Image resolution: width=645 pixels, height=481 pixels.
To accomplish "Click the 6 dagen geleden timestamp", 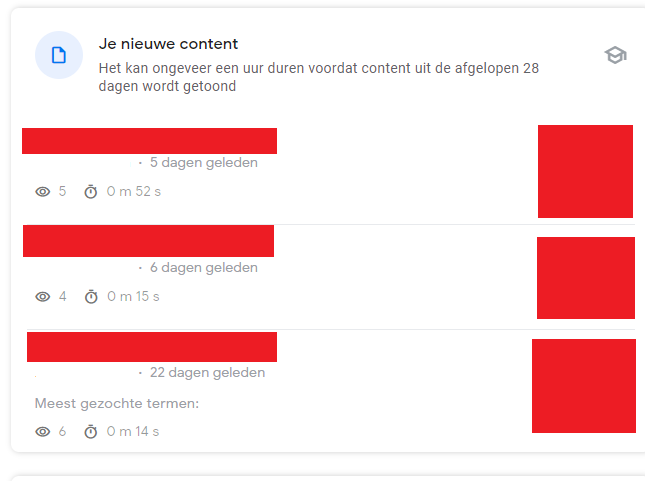I will [x=204, y=267].
